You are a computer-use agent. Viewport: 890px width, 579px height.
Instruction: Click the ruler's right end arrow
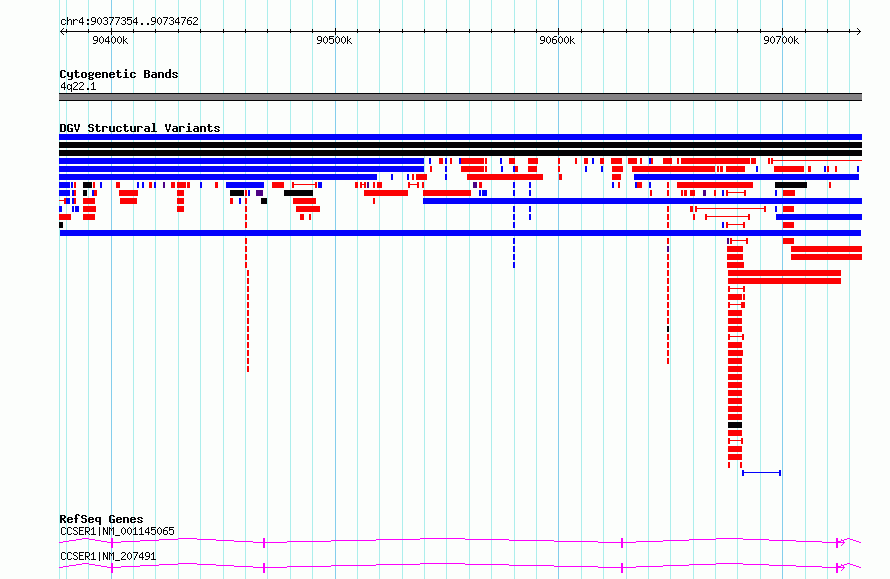(859, 32)
